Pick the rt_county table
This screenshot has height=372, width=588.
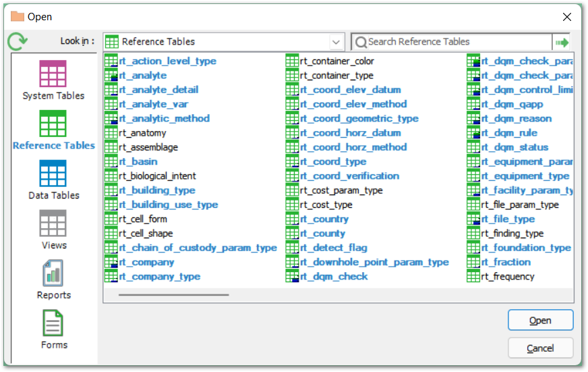[322, 234]
